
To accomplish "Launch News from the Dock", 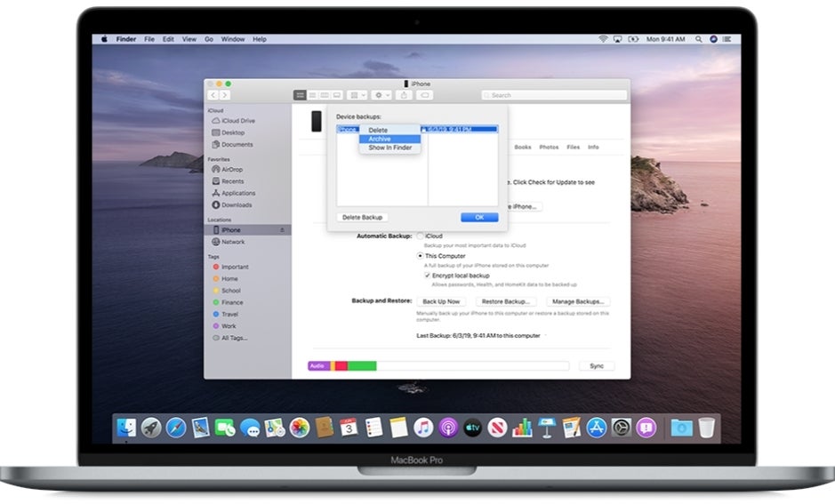I will coord(497,428).
